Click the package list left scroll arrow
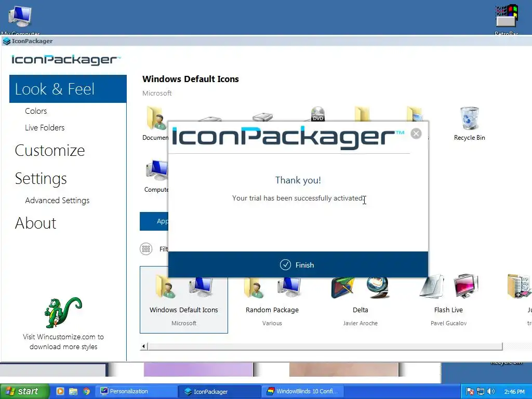This screenshot has height=399, width=532. 143,347
